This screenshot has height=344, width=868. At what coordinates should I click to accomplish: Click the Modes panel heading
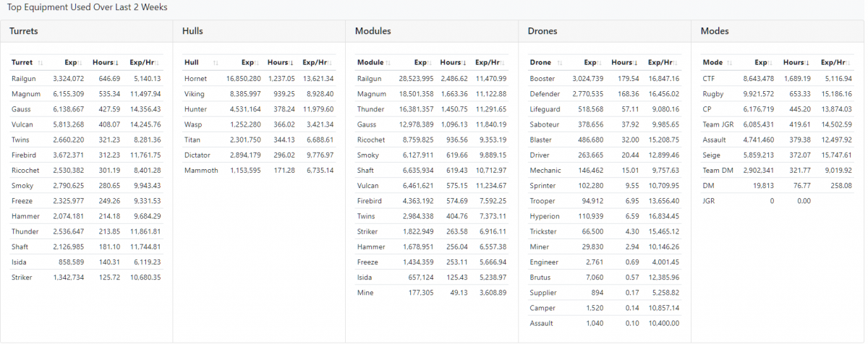point(714,31)
